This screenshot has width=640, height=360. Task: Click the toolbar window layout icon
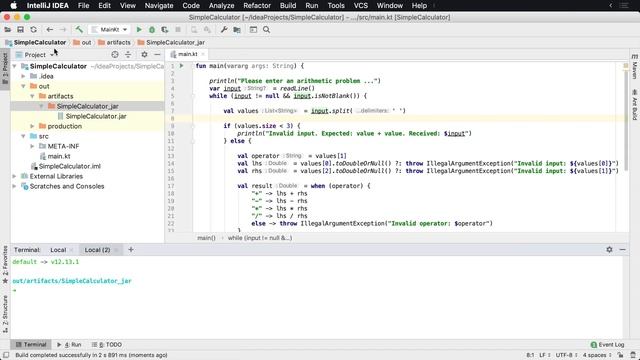(x=253, y=30)
